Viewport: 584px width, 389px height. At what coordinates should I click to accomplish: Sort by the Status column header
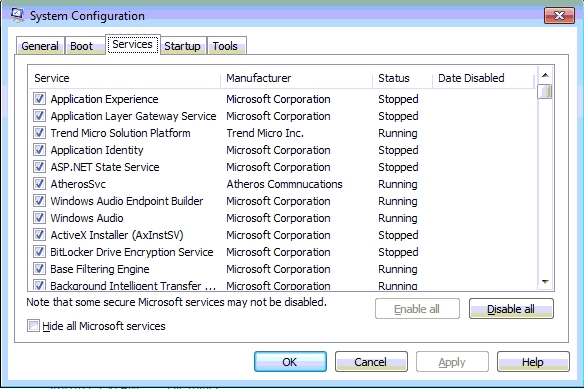click(403, 78)
